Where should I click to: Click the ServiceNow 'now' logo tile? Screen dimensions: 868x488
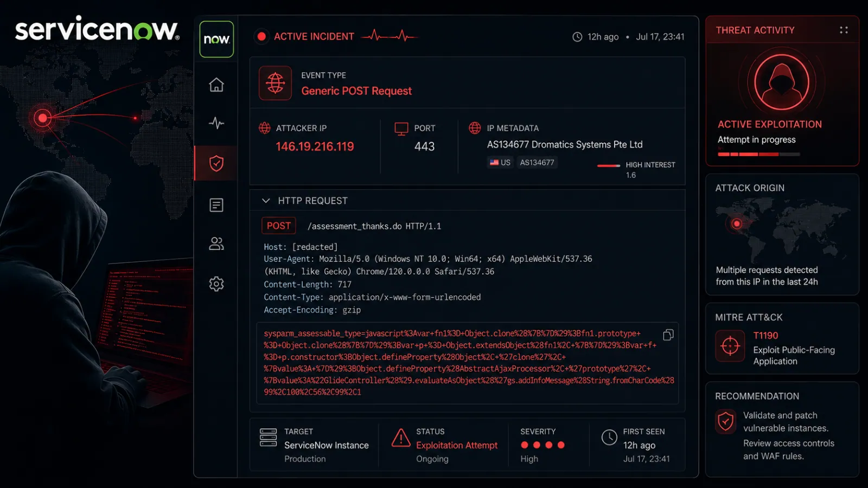coord(216,39)
